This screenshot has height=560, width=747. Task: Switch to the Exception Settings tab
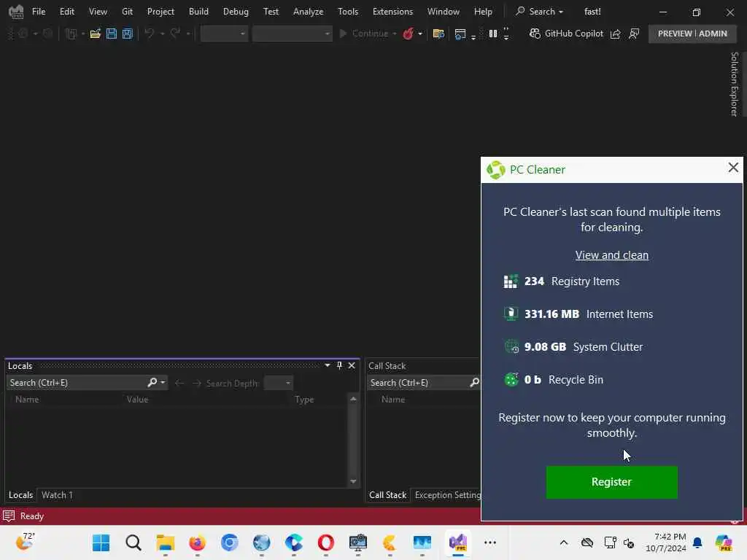click(448, 495)
